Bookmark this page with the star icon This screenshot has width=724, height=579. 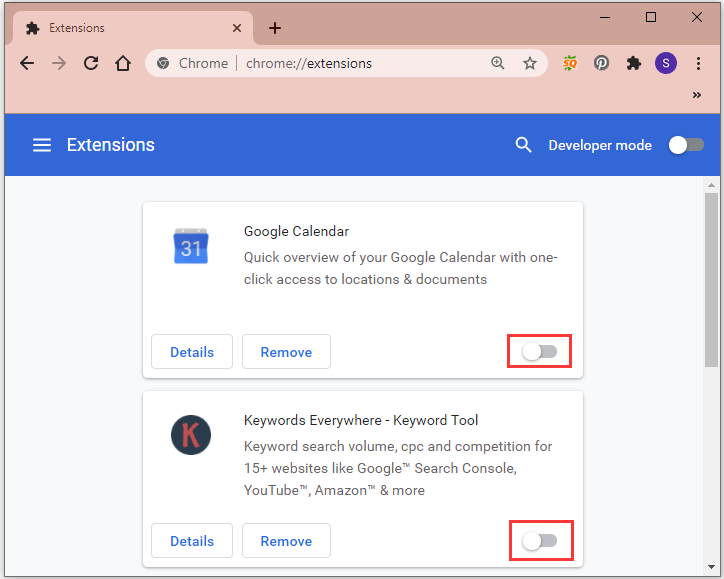(530, 63)
